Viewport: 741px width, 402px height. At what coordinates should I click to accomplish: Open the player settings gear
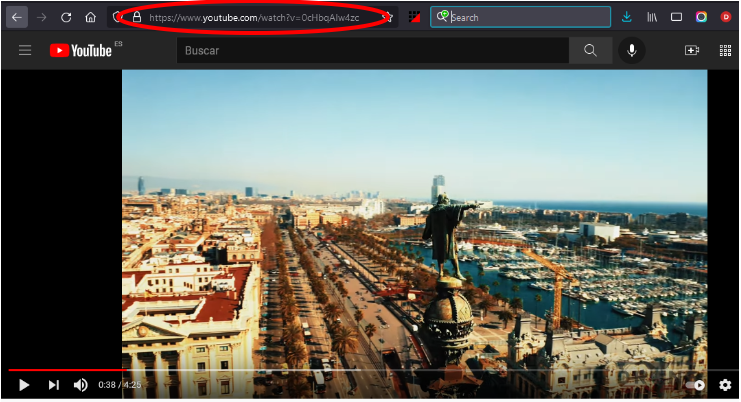pyautogui.click(x=725, y=385)
